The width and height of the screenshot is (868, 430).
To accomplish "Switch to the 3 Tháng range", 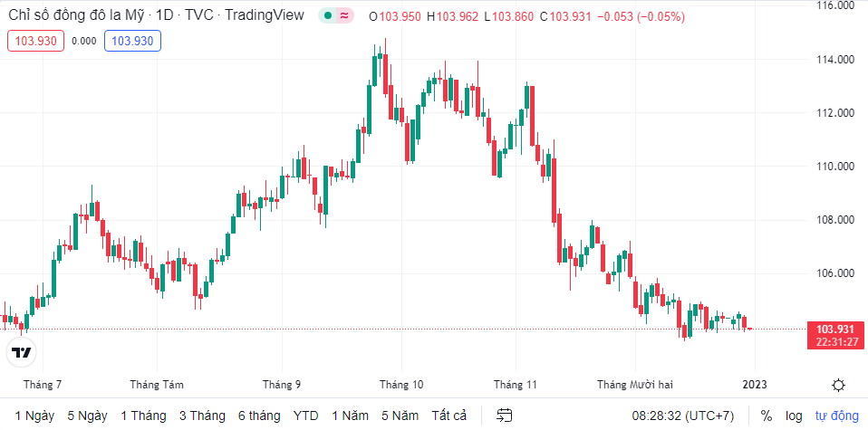I will pyautogui.click(x=202, y=416).
